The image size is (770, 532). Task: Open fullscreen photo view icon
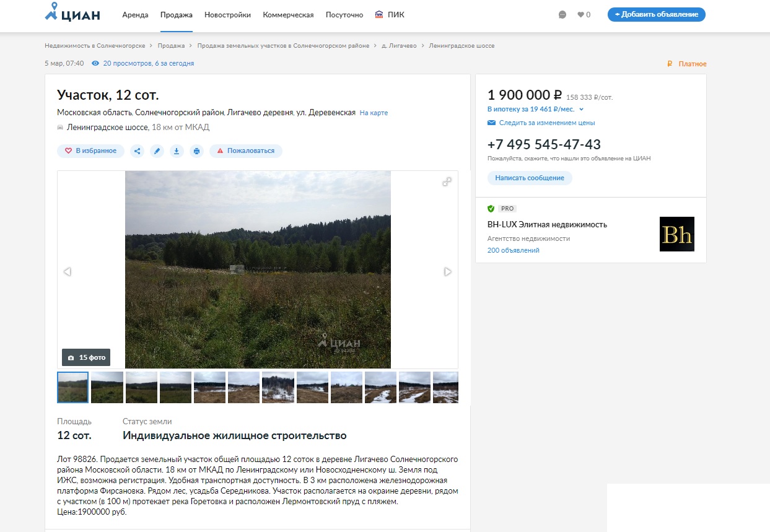coord(447,181)
